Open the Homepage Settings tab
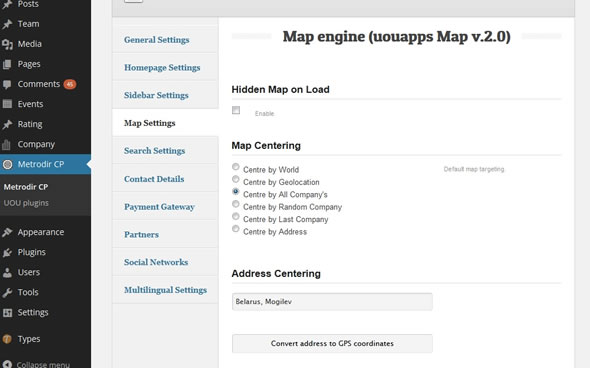The image size is (590, 368). 165,68
